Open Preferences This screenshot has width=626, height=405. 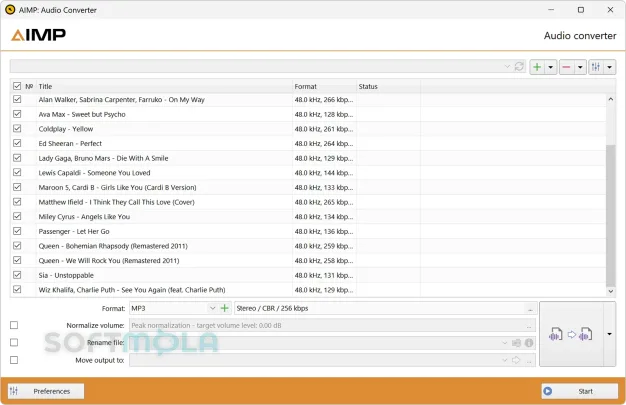click(46, 391)
